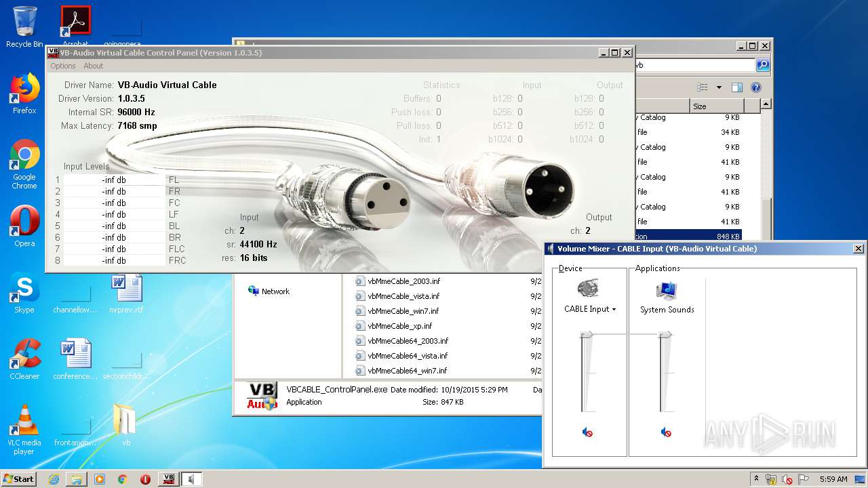
Task: Click the search magnifier in Explorer window
Action: tap(763, 65)
